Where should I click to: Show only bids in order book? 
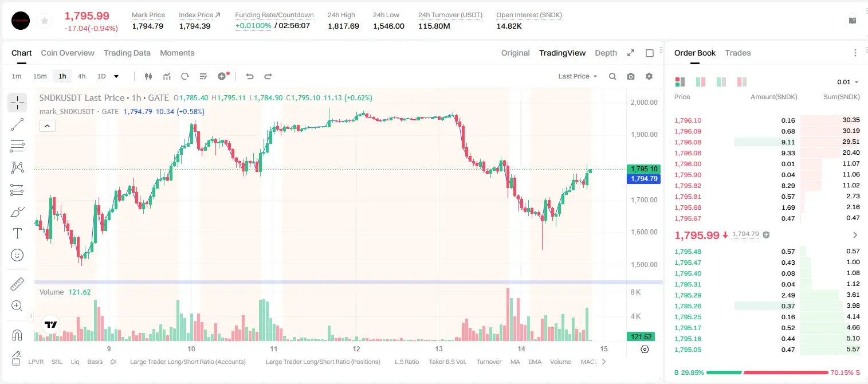tap(721, 82)
